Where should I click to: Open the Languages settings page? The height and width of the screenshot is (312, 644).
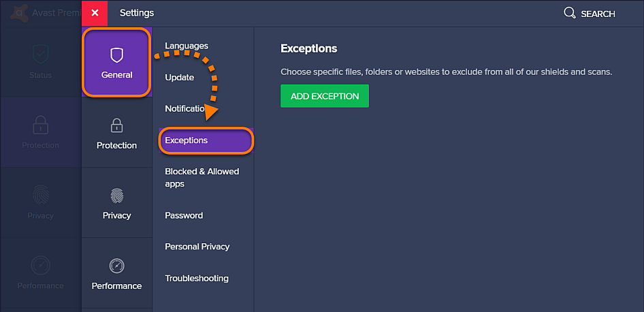(x=187, y=46)
